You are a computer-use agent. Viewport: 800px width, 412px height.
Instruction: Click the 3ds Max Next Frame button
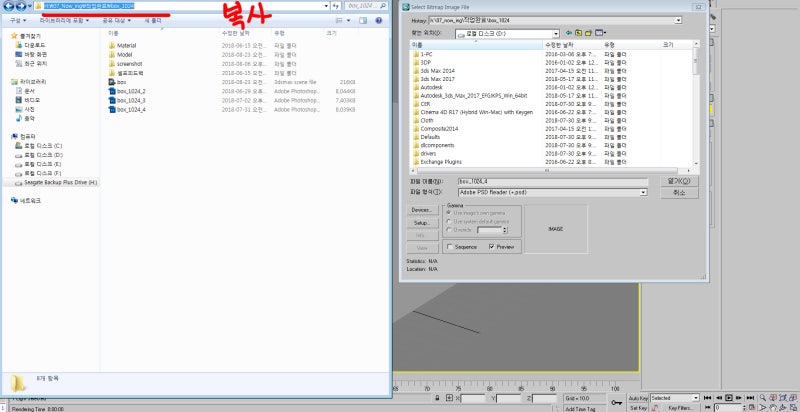tap(739, 398)
